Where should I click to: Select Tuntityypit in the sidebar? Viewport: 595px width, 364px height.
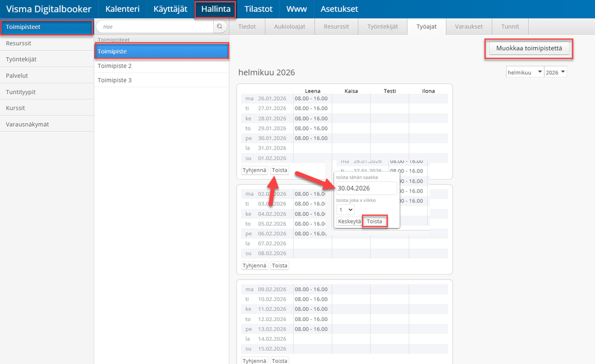(46, 92)
